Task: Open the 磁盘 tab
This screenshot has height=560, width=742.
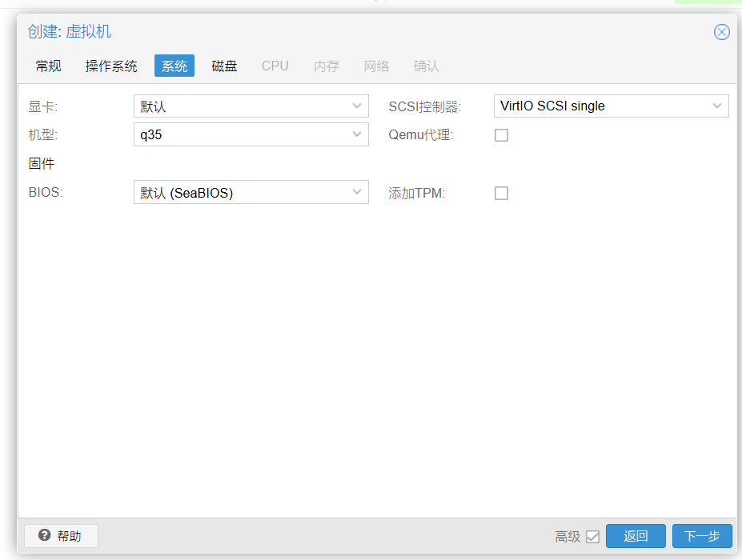Action: tap(224, 66)
